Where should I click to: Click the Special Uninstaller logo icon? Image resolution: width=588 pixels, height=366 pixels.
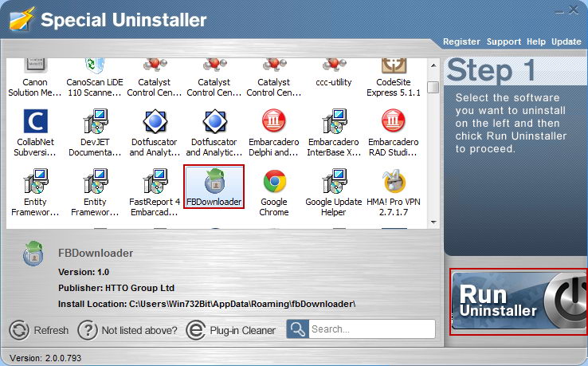click(22, 19)
